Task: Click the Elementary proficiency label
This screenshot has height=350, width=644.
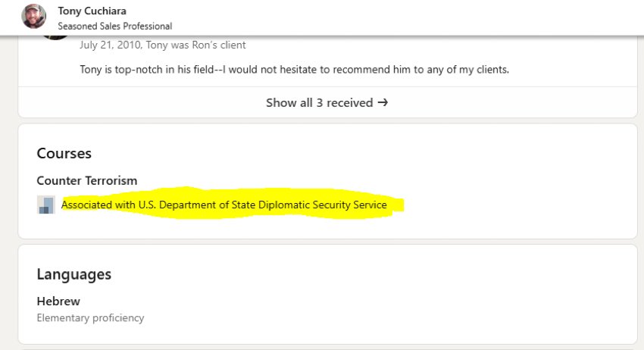Action: [90, 318]
